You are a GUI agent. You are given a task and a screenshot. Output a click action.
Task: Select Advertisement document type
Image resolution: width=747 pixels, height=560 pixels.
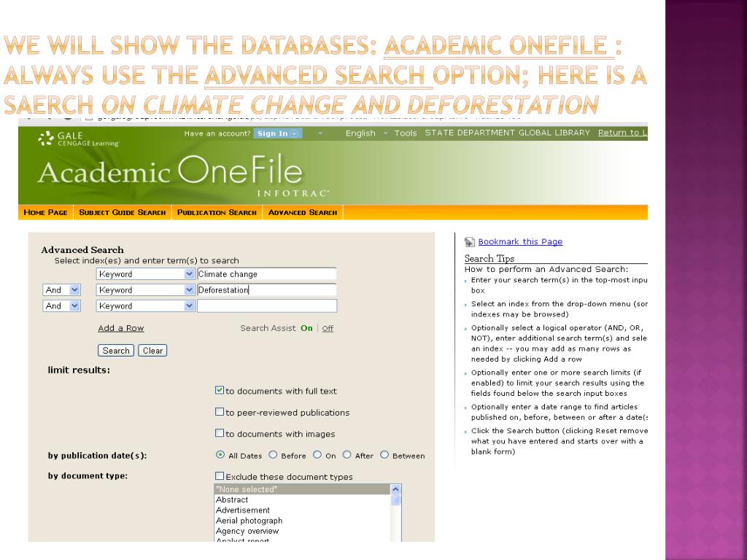pyautogui.click(x=303, y=510)
